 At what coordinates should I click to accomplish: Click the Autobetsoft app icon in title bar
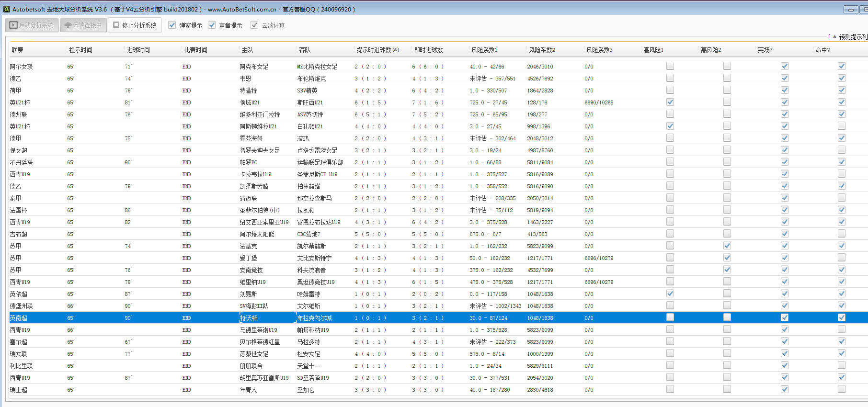pyautogui.click(x=6, y=9)
